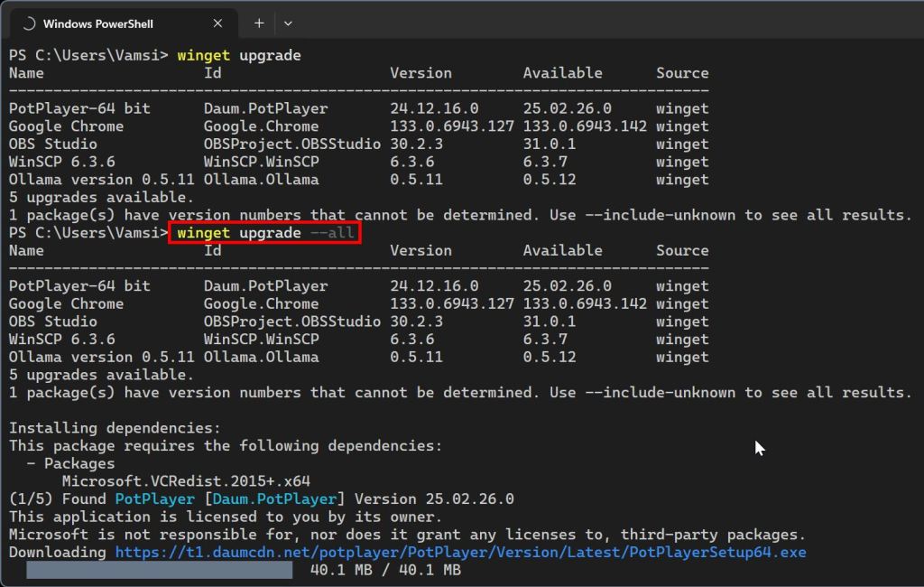The height and width of the screenshot is (587, 924).
Task: Click the '40.1 MB / 40.1 MB' download size
Action: click(x=385, y=570)
